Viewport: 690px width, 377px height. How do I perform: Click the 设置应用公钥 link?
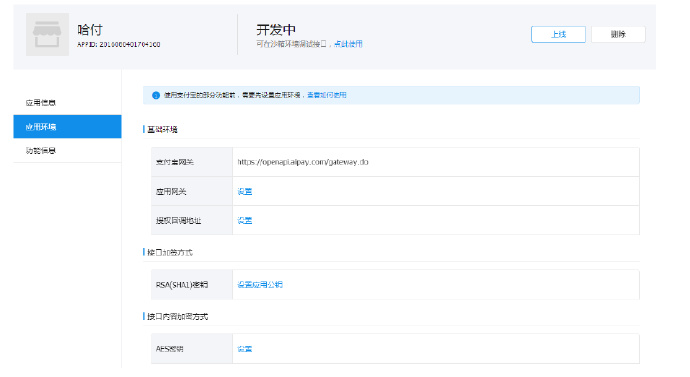point(260,285)
